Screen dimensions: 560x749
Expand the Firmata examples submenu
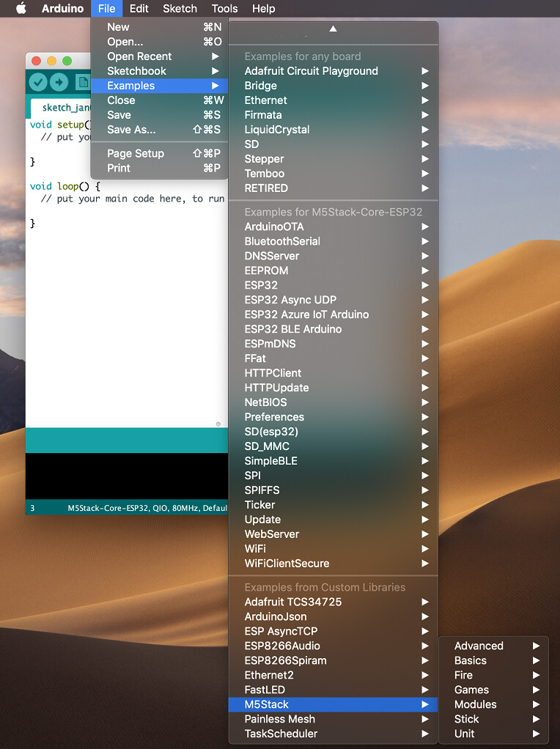pyautogui.click(x=334, y=115)
